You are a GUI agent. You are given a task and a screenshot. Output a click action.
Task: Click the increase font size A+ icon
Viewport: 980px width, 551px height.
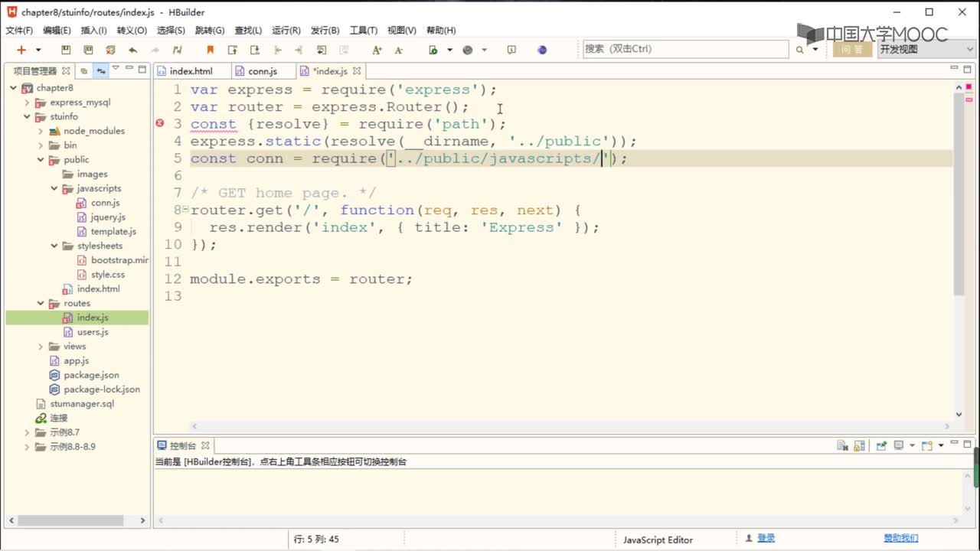pyautogui.click(x=377, y=50)
